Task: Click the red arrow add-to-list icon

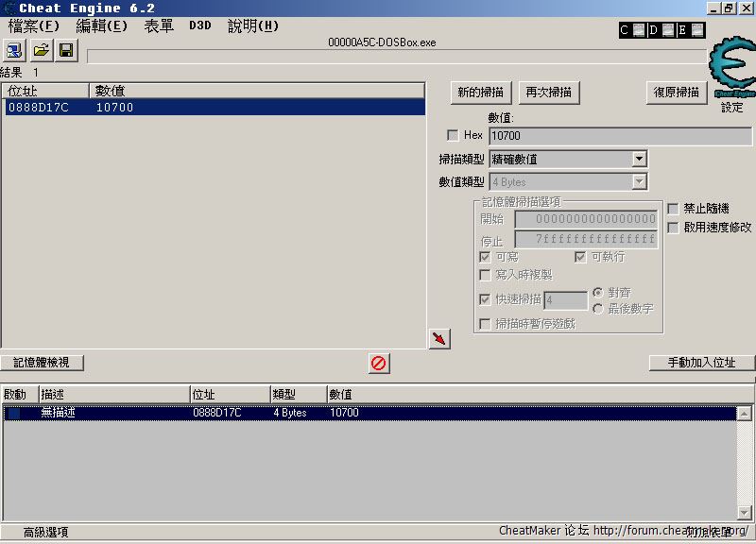Action: click(439, 339)
